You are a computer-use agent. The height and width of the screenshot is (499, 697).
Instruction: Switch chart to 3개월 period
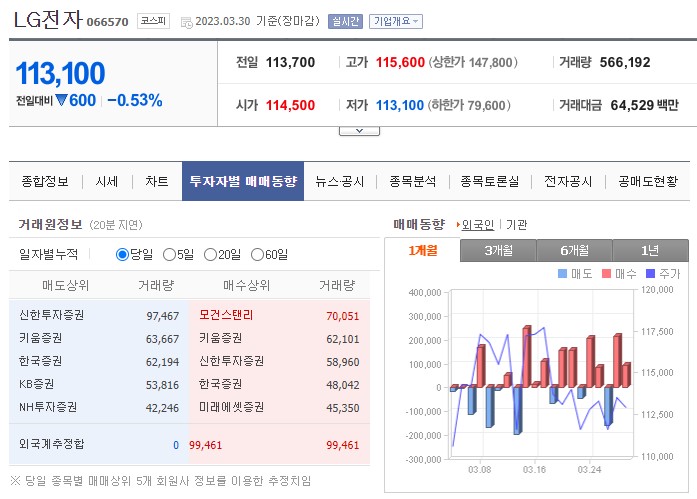(x=498, y=251)
